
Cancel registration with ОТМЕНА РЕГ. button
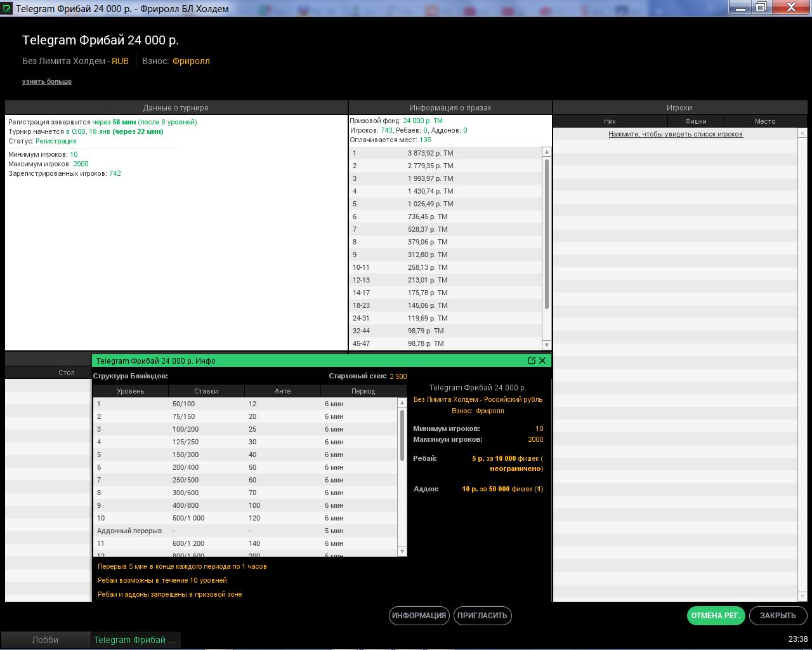(716, 616)
